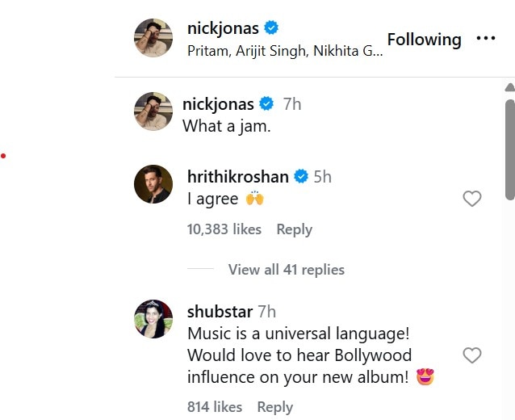The width and height of the screenshot is (515, 420).
Task: Open nickjonas avatar beside caption
Action: click(x=153, y=111)
